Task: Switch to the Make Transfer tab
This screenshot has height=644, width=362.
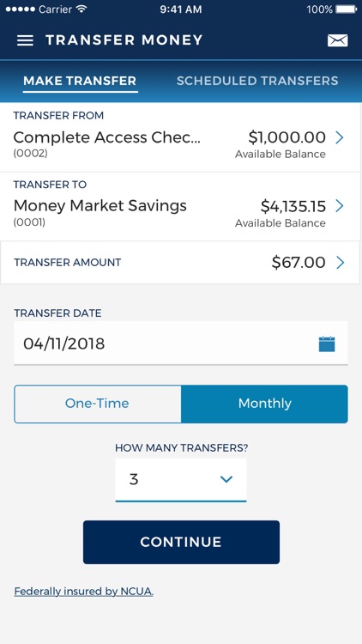Action: (x=80, y=81)
